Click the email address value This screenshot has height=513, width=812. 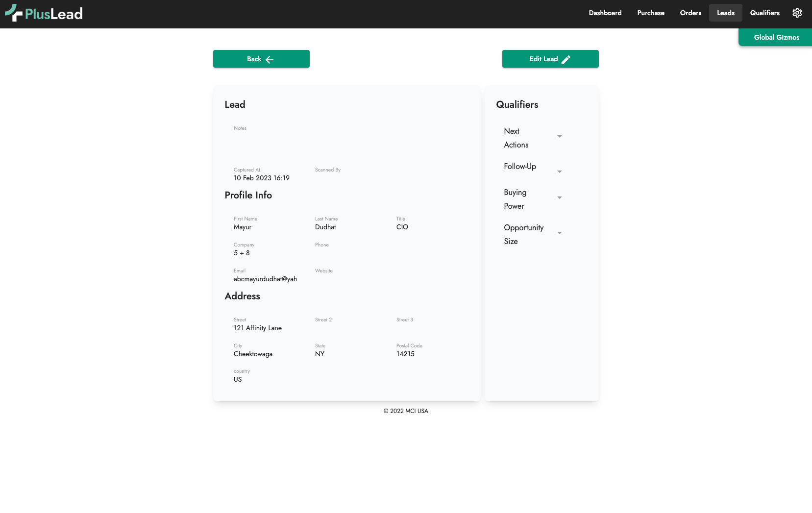tap(265, 279)
